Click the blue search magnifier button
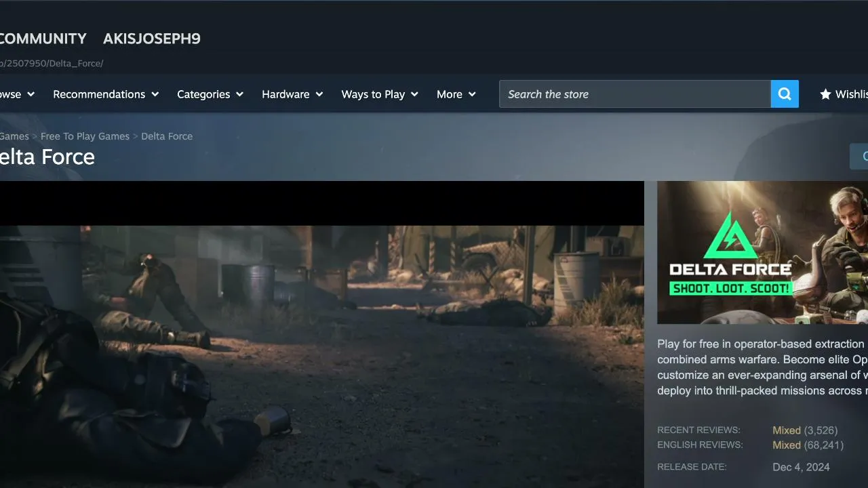The width and height of the screenshot is (868, 488). [785, 94]
